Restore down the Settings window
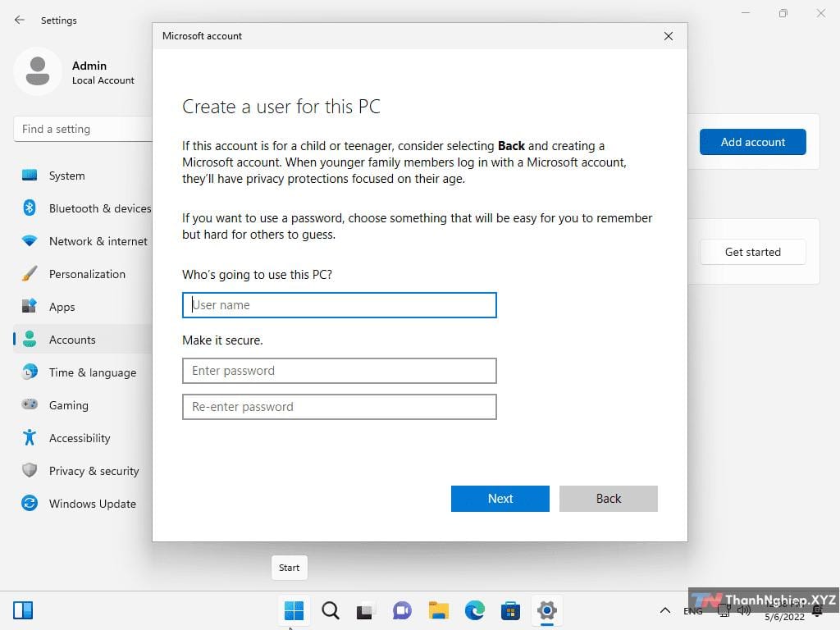Screen dimensions: 840x630 (x=783, y=13)
